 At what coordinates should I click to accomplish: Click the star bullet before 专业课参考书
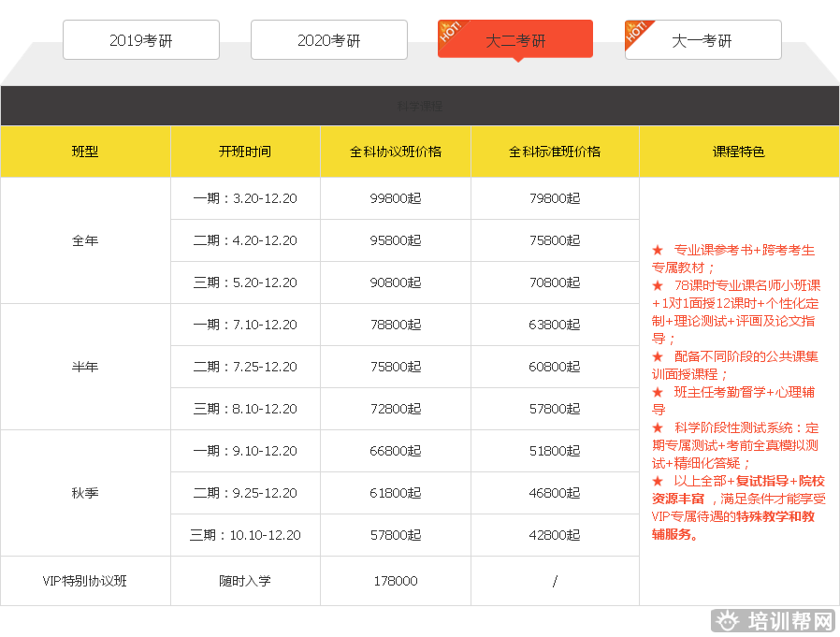point(658,250)
